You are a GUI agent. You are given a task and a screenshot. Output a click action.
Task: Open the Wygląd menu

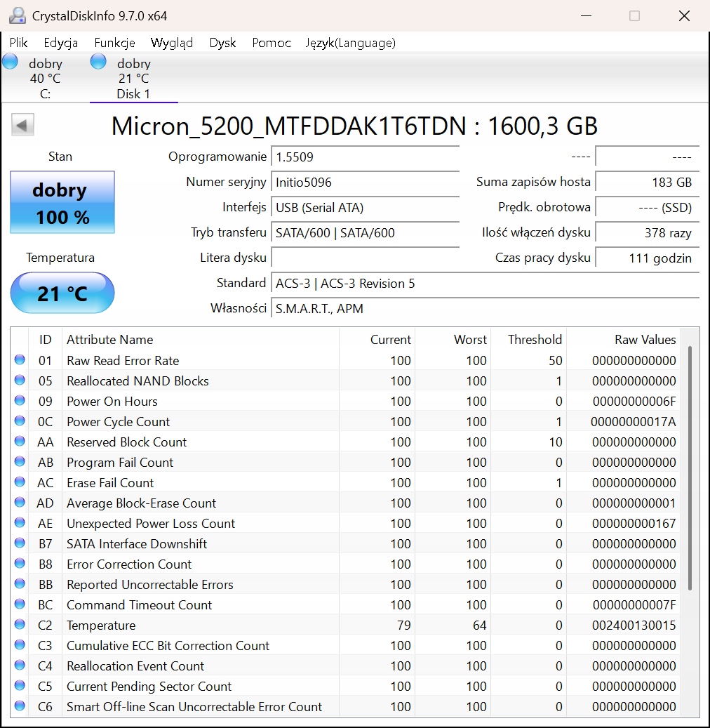click(172, 43)
